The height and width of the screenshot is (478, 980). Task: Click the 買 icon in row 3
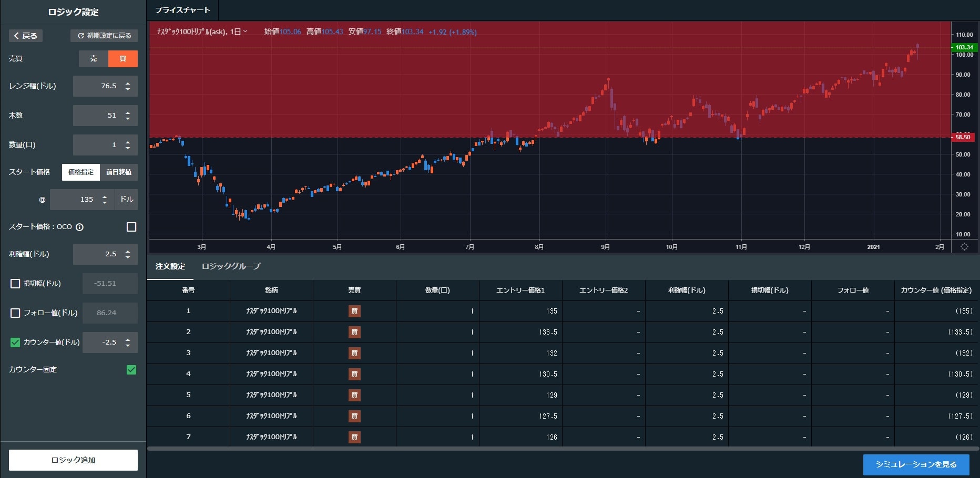pos(354,353)
